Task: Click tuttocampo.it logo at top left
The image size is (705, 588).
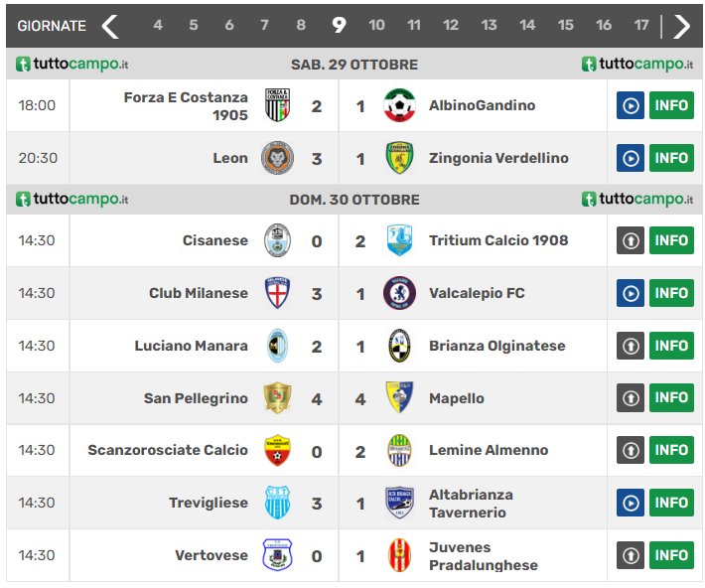Action: 71,65
